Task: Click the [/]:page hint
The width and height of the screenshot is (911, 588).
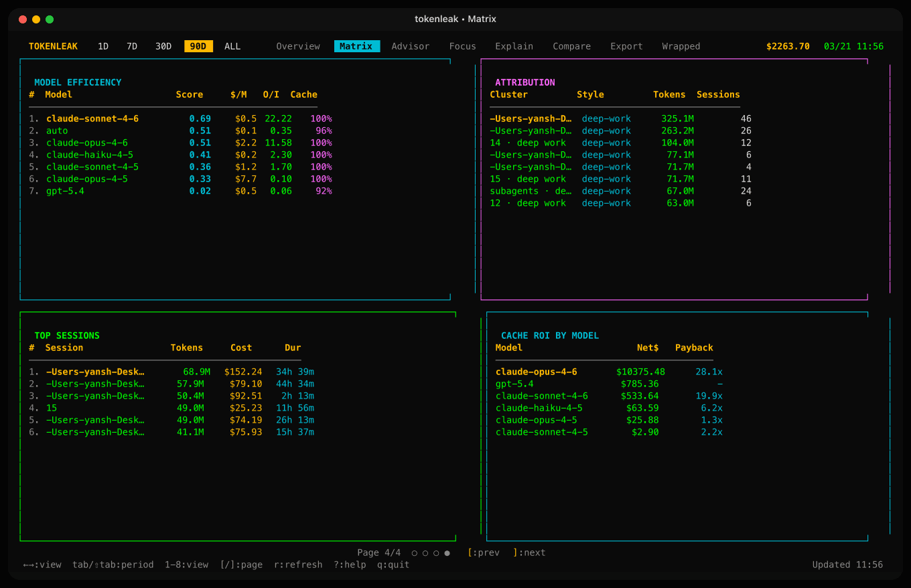Action: point(241,565)
